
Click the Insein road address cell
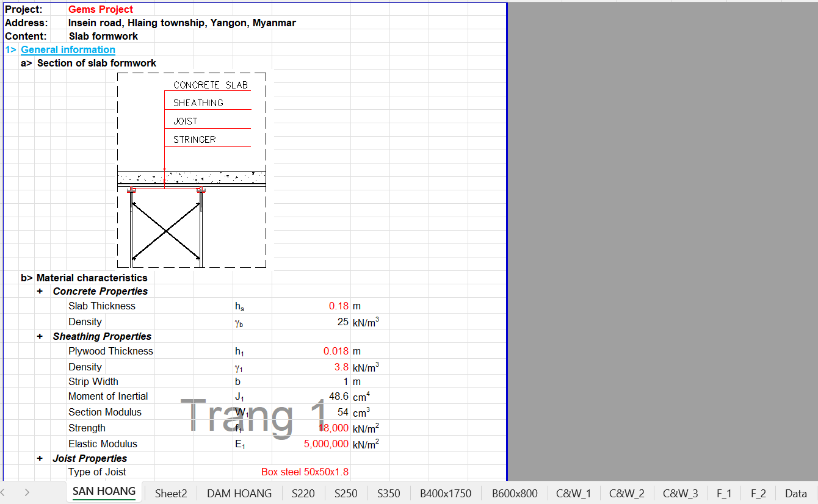coord(182,23)
